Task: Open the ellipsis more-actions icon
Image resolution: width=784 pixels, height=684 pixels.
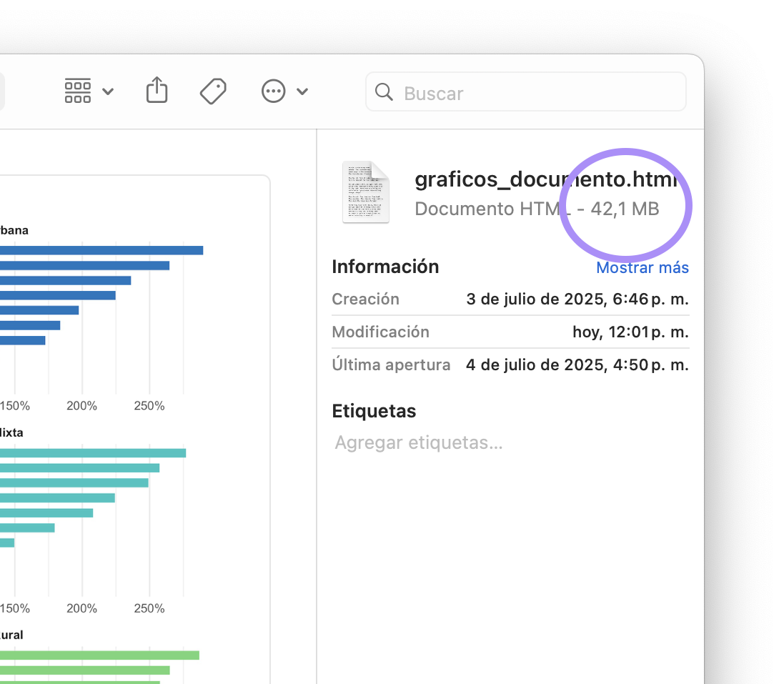Action: click(x=274, y=91)
